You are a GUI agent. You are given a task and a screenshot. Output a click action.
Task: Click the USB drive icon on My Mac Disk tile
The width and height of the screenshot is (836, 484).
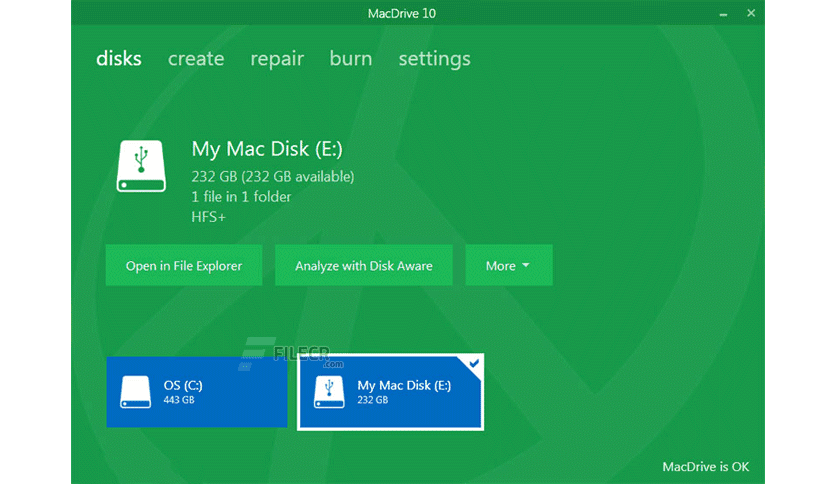pyautogui.click(x=329, y=392)
